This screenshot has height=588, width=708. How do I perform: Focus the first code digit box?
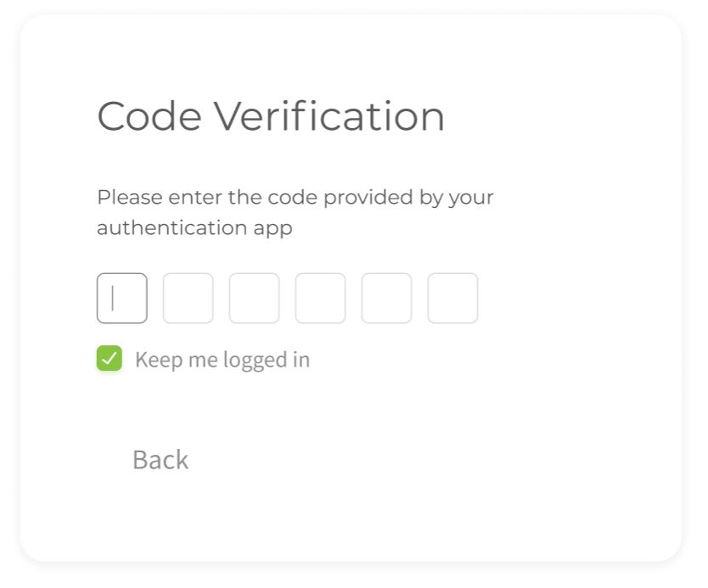122,299
